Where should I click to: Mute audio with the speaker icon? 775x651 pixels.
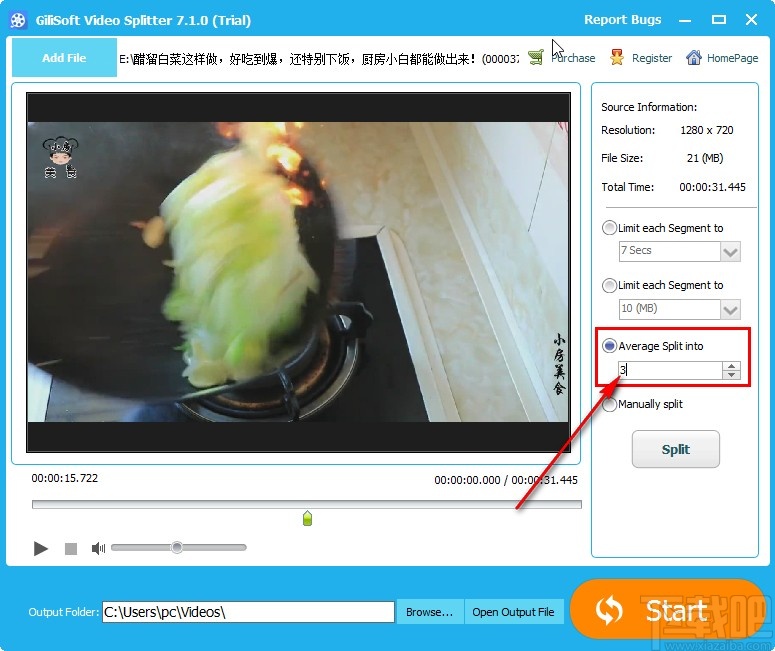[98, 548]
